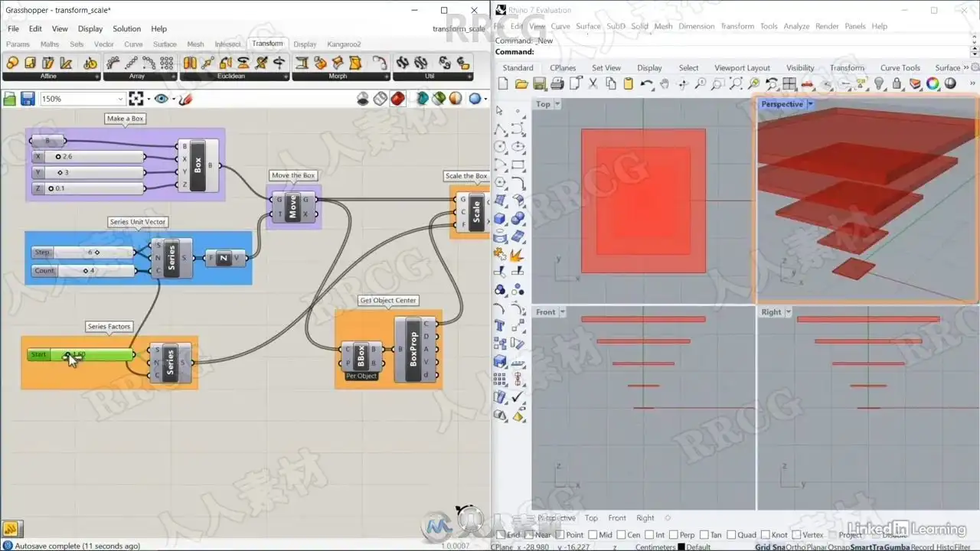Click the Front viewport tab at bottom

point(617,518)
